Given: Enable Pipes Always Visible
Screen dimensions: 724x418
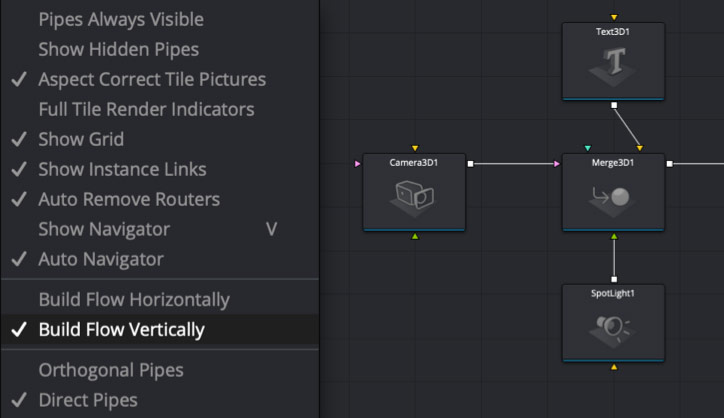Looking at the screenshot, I should pyautogui.click(x=120, y=19).
